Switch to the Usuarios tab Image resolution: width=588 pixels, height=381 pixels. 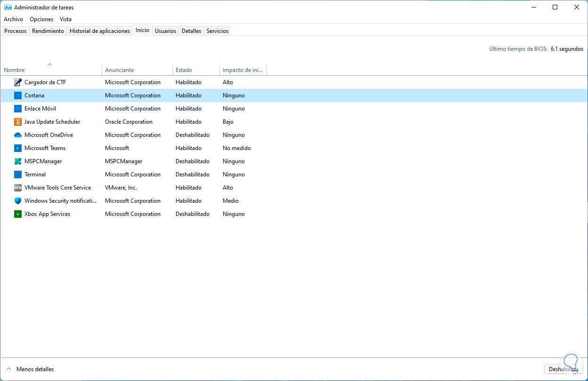(x=166, y=31)
